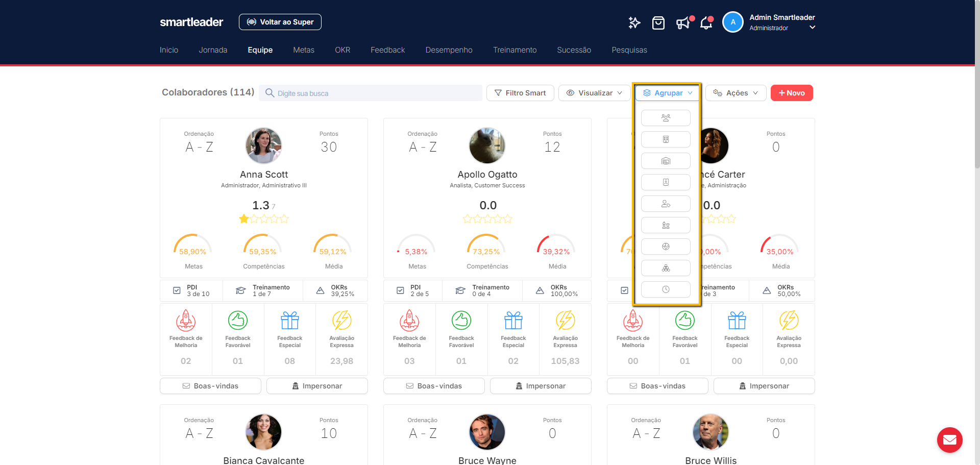This screenshot has height=465, width=980.
Task: Click the smartleader logo
Action: [x=191, y=22]
